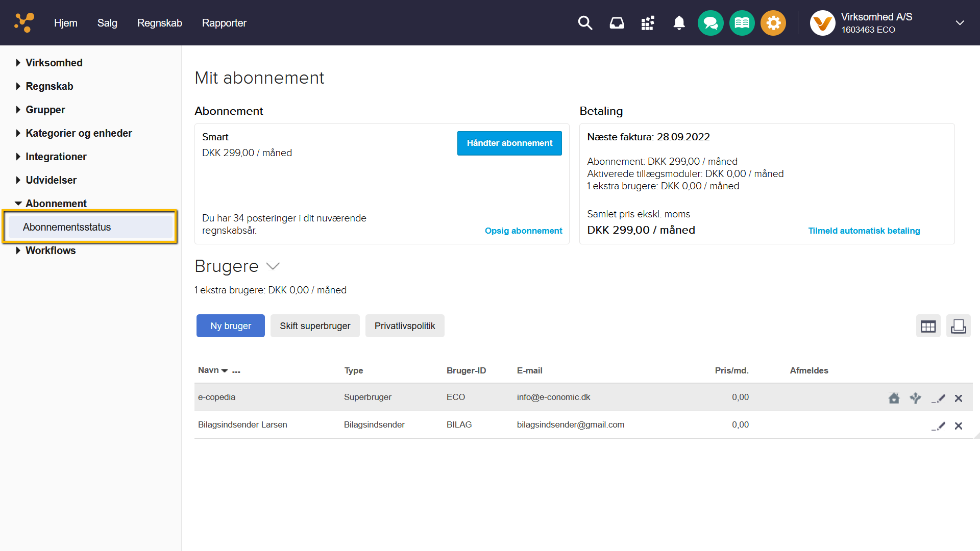Collapse the Abonnement sidebar section
The height and width of the screenshot is (551, 980).
(x=56, y=204)
